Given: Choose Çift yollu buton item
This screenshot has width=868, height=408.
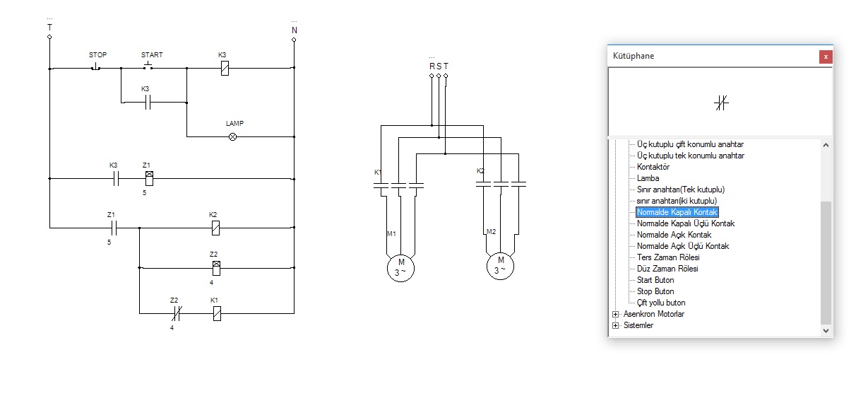Looking at the screenshot, I should 661,303.
